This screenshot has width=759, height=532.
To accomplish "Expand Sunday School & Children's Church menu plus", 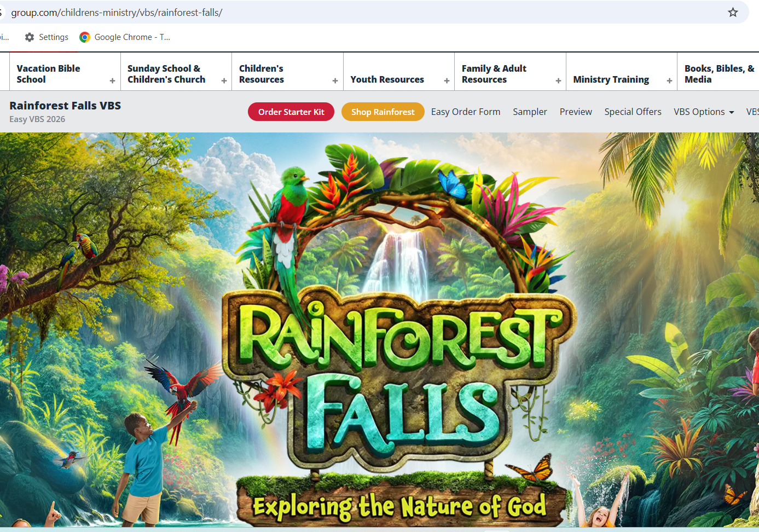I will click(224, 80).
